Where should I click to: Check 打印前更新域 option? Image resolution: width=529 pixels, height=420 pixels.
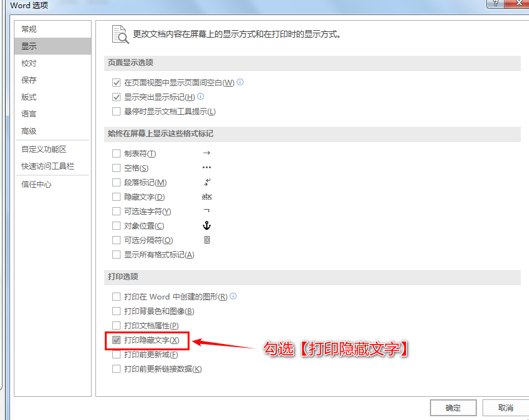tap(116, 355)
